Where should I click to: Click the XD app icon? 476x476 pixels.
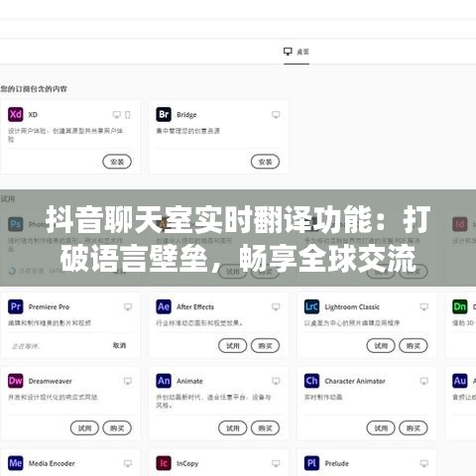tap(16, 114)
